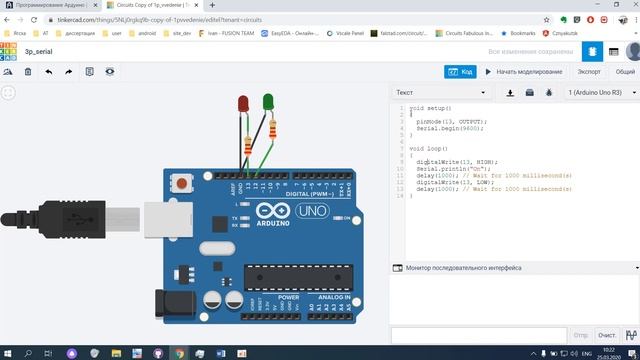Toggle notes visibility eye icon
This screenshot has width=640, height=360.
tap(110, 71)
